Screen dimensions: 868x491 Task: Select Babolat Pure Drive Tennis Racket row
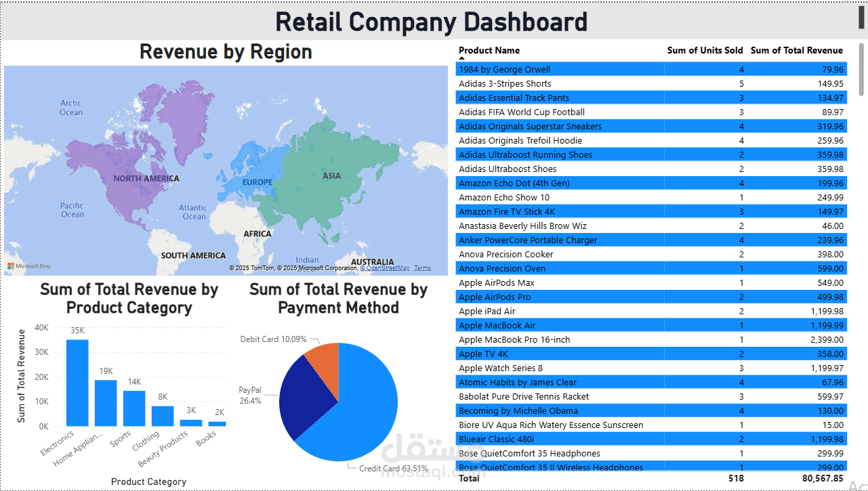click(x=651, y=396)
